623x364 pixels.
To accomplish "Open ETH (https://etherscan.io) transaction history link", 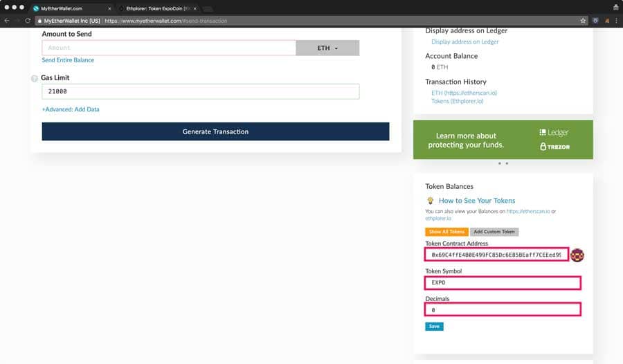I will pos(464,93).
